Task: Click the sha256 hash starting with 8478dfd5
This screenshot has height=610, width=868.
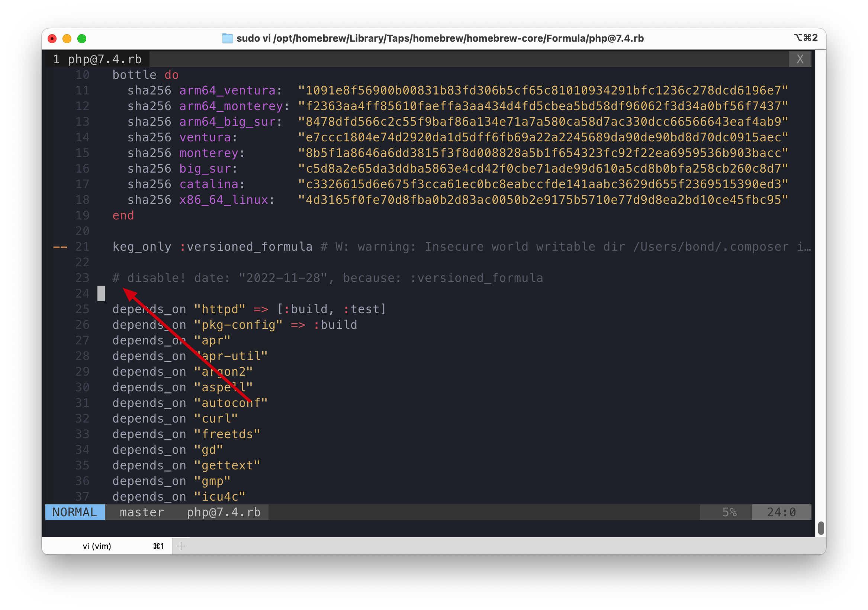Action: click(x=543, y=121)
